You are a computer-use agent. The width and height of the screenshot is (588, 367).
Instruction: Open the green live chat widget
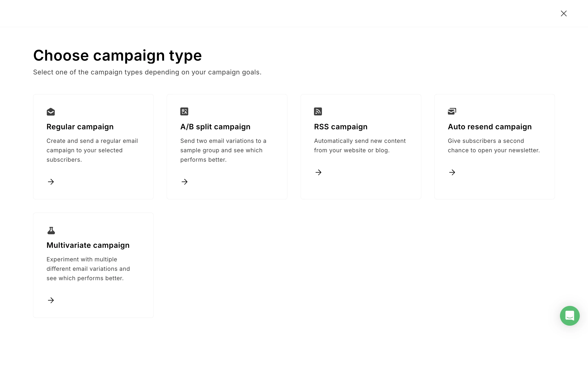(570, 316)
